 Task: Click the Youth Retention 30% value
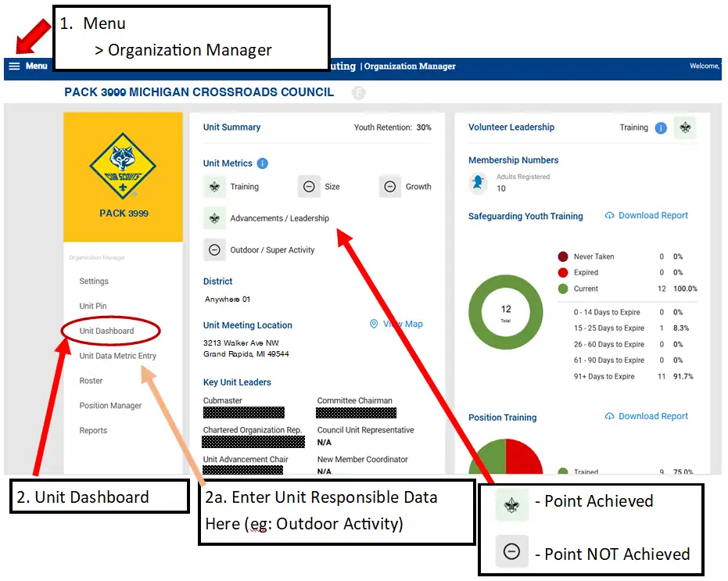tap(424, 127)
